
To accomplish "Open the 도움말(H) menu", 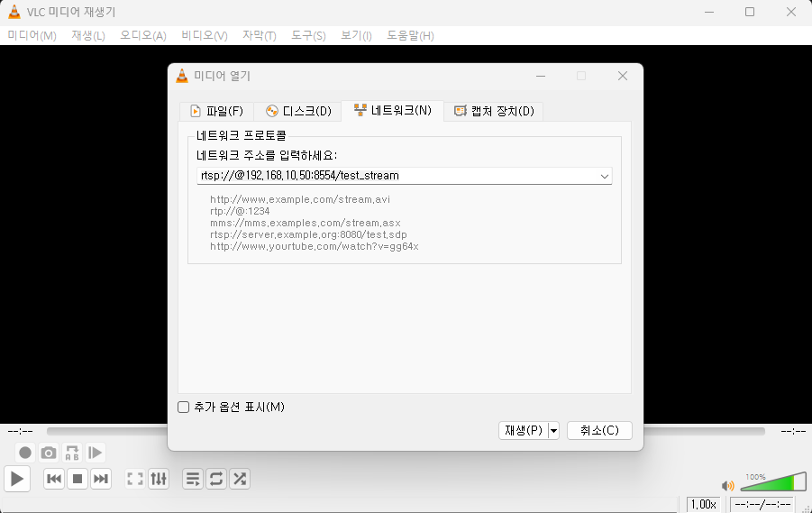I will [410, 36].
